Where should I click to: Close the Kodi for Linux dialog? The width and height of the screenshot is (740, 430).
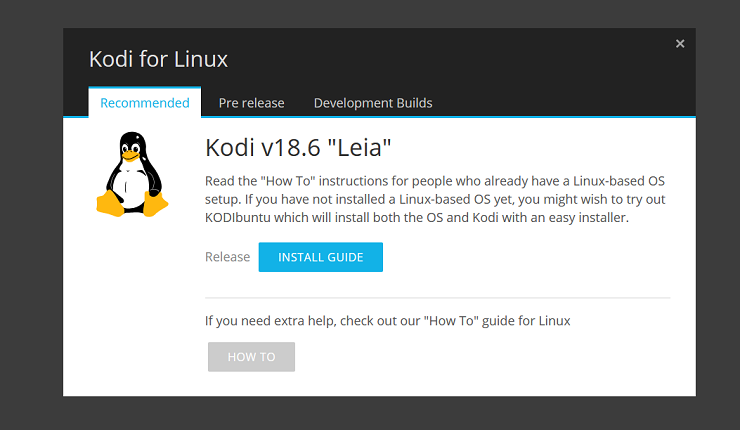pos(680,44)
